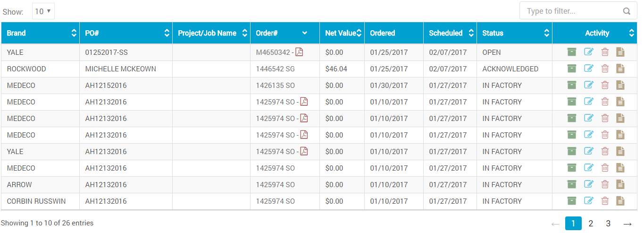Sort the table by Status column
Image resolution: width=644 pixels, height=233 pixels.
tap(514, 33)
